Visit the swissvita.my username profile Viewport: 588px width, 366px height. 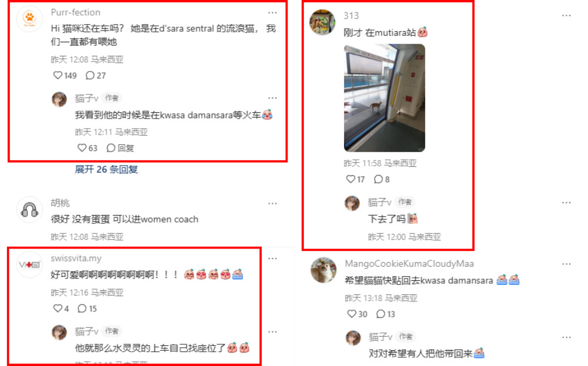click(x=76, y=258)
